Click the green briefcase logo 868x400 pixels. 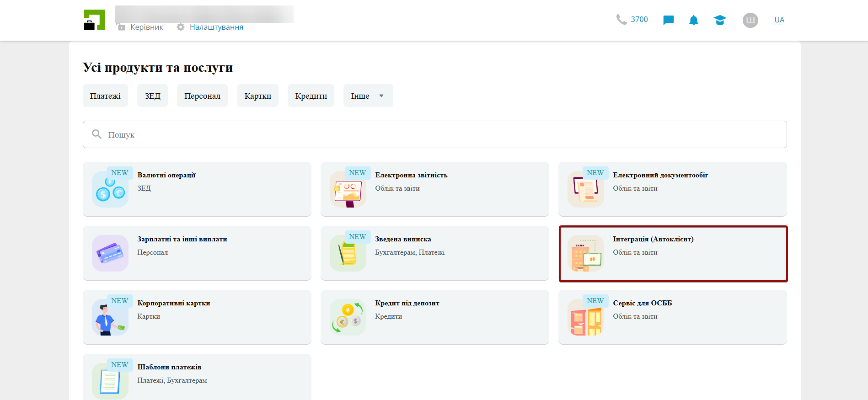[94, 20]
